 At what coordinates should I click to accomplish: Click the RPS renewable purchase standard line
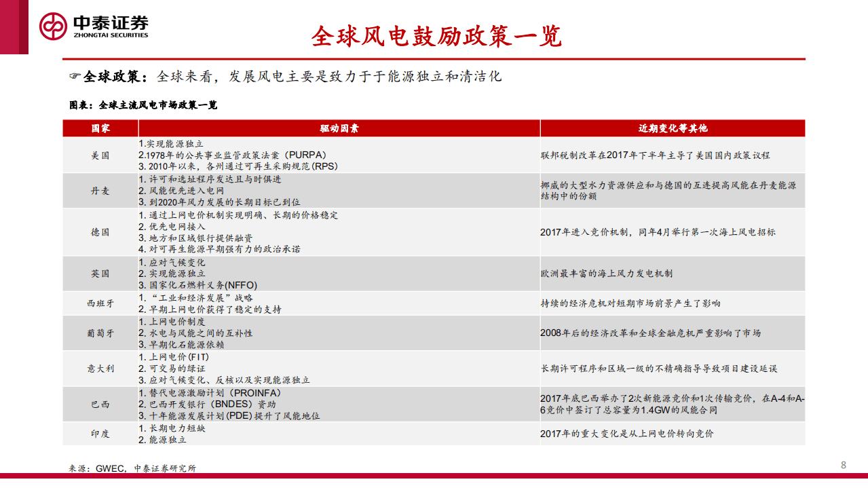tap(238, 166)
